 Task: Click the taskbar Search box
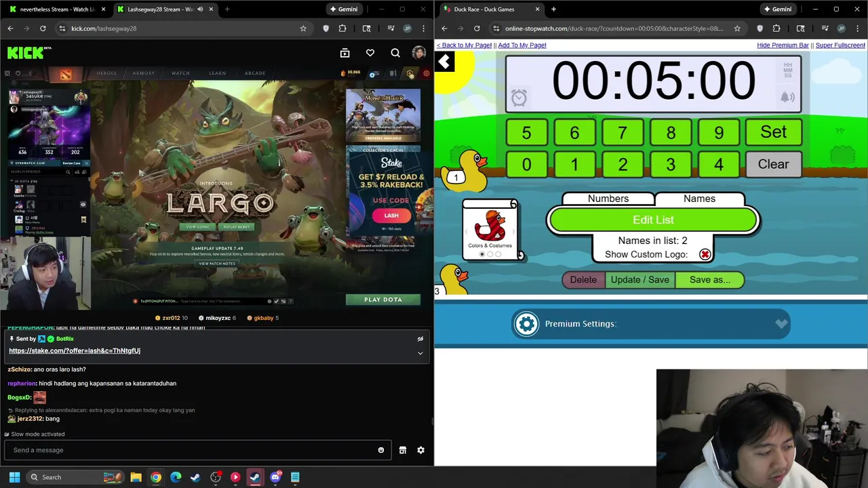coord(75,477)
